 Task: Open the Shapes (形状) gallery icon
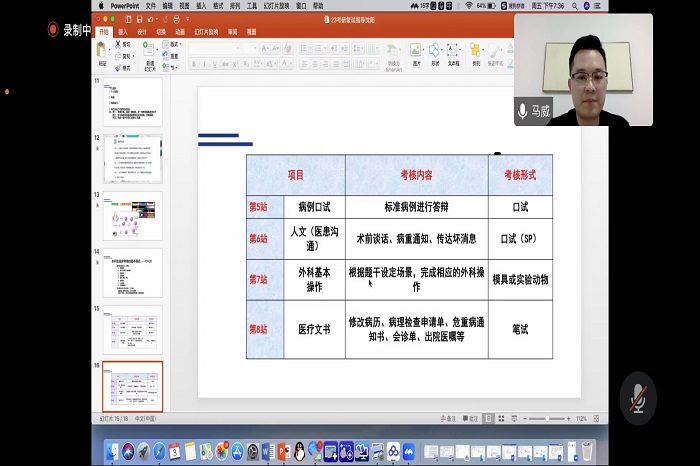click(x=435, y=52)
